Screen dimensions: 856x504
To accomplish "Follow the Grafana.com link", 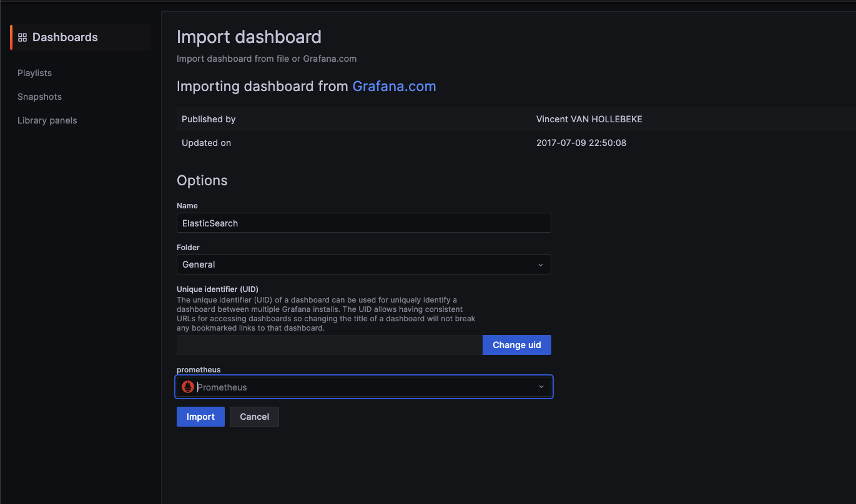I will (394, 86).
